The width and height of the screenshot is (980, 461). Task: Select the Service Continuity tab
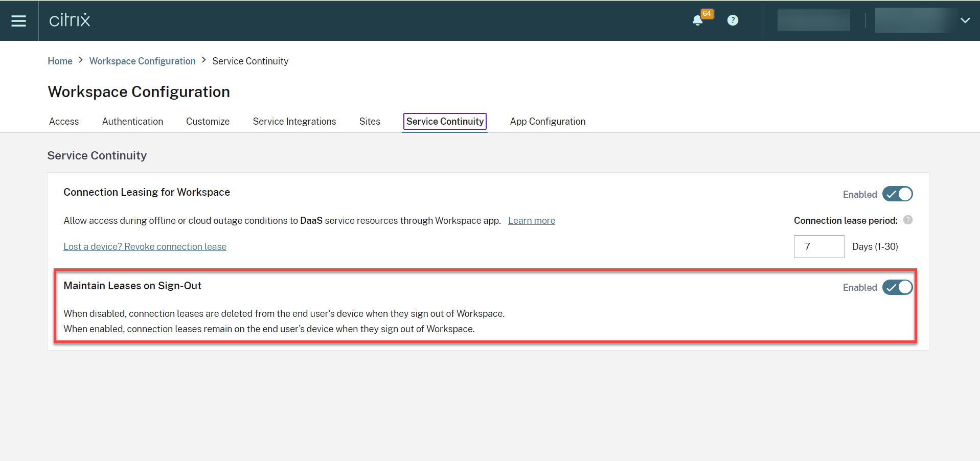(x=445, y=122)
